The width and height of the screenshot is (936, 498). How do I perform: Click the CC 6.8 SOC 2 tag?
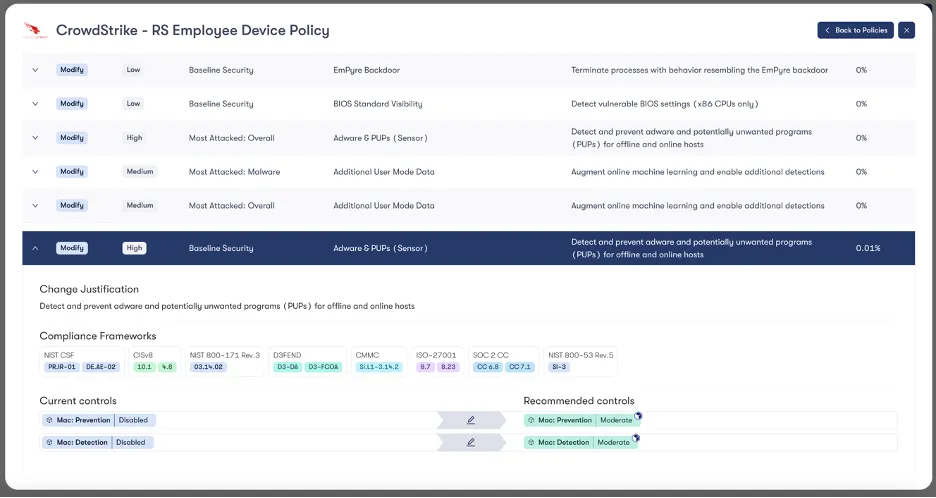(x=488, y=367)
